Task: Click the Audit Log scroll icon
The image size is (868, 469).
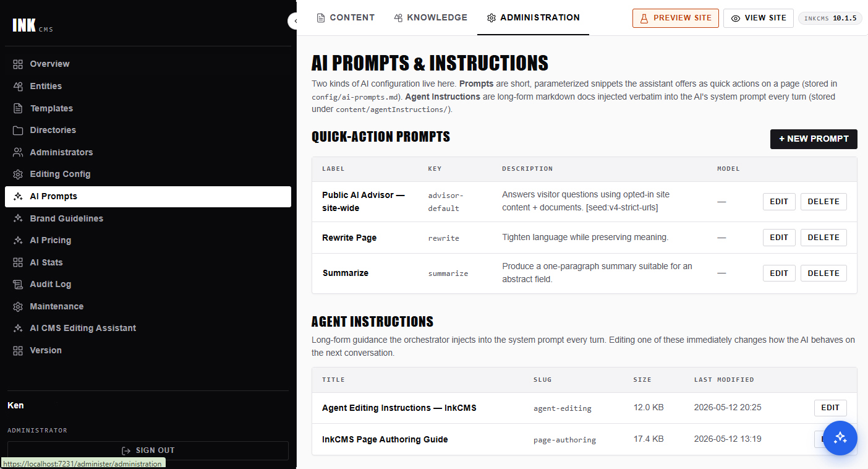Action: pos(18,284)
